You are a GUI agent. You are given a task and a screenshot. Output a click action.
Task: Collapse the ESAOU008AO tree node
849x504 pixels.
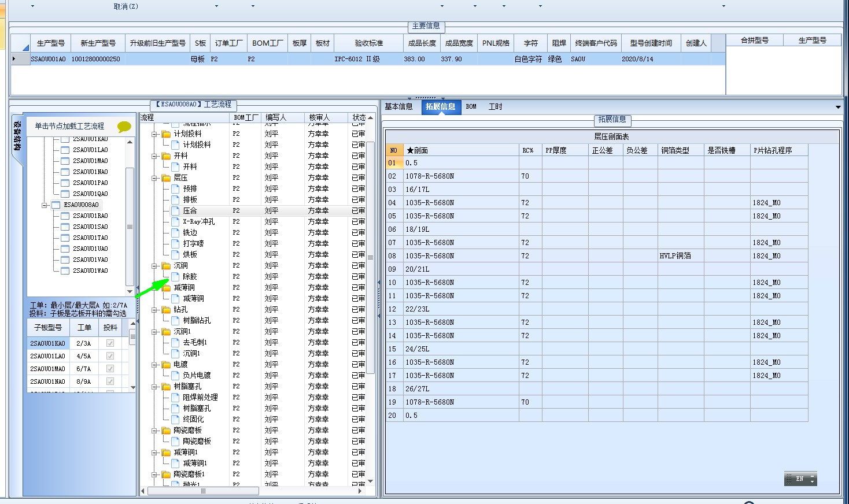(45, 205)
